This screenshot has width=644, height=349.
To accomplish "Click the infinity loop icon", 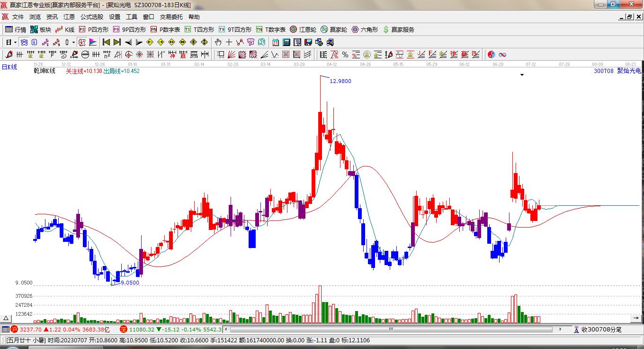I will point(502,55).
